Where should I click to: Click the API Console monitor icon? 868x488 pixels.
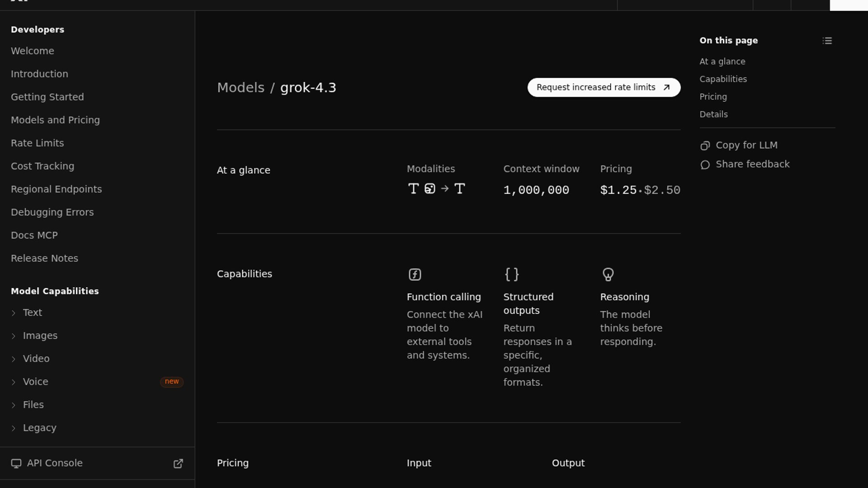[x=16, y=463]
